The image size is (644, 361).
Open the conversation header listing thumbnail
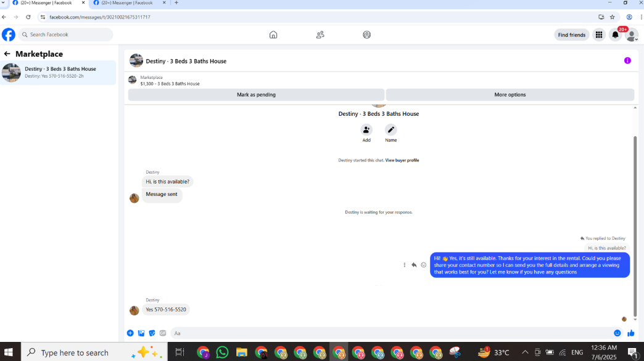pyautogui.click(x=136, y=61)
